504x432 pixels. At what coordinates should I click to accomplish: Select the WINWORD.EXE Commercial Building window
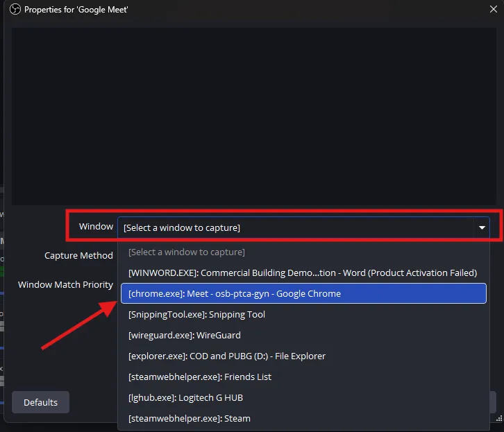[303, 273]
